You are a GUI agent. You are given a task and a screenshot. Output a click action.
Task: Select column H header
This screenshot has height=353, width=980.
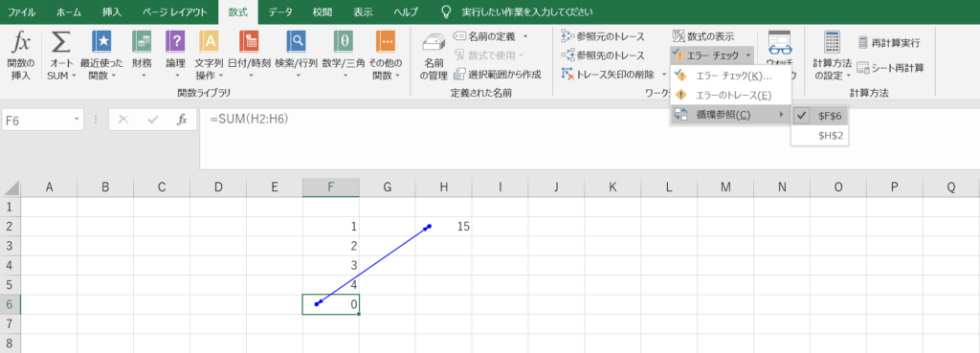[444, 187]
